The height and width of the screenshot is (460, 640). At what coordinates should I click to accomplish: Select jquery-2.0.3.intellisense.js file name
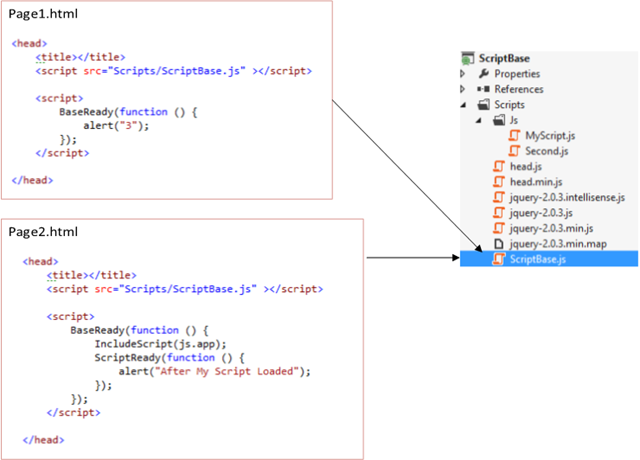coord(567,198)
